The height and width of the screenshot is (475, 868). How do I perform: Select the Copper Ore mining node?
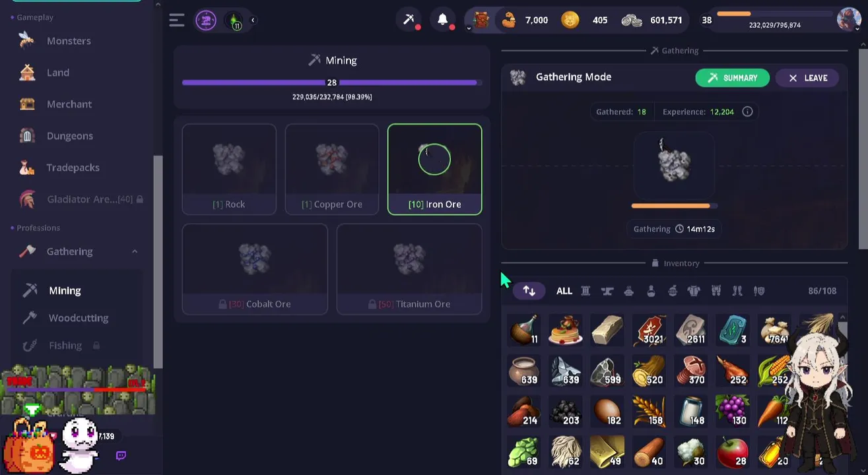coord(332,169)
